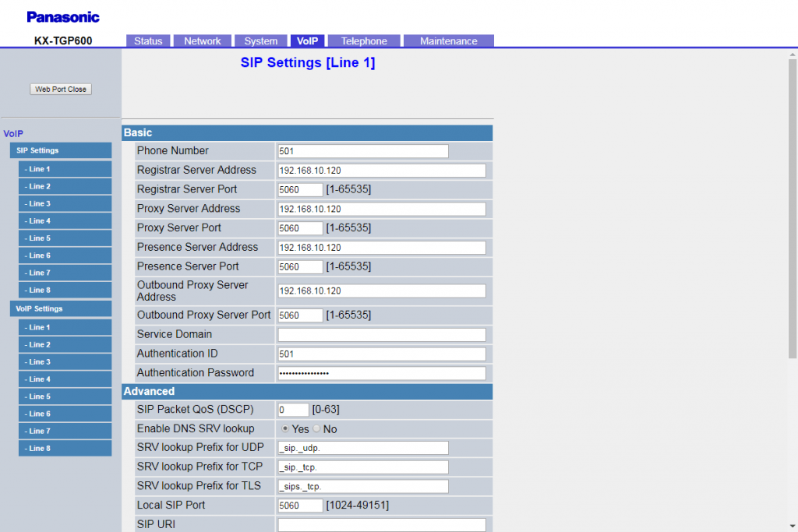Open SIP Settings Line 5
Image resolution: width=798 pixels, height=532 pixels.
click(65, 238)
